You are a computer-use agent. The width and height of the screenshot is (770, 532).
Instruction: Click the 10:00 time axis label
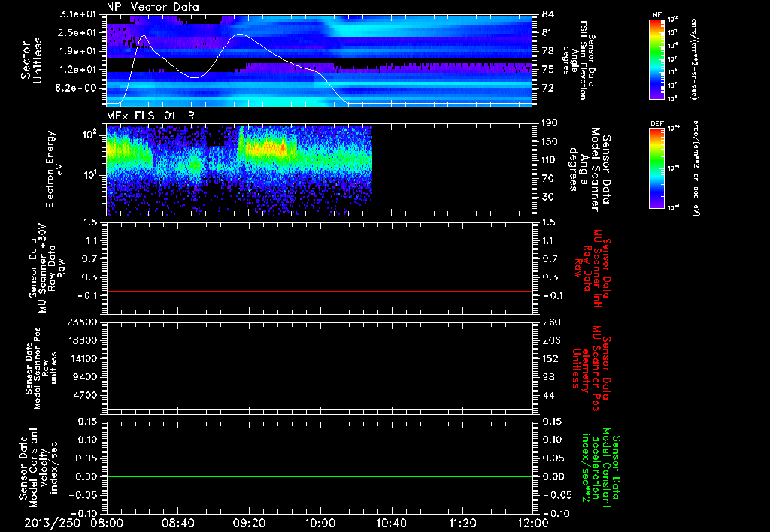(x=320, y=523)
